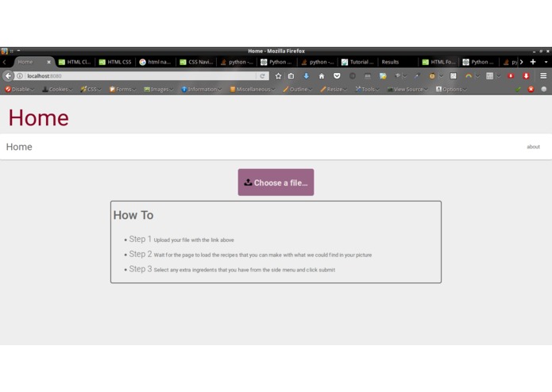Open the bookmarks list icon
The image size is (552, 392).
pos(291,76)
